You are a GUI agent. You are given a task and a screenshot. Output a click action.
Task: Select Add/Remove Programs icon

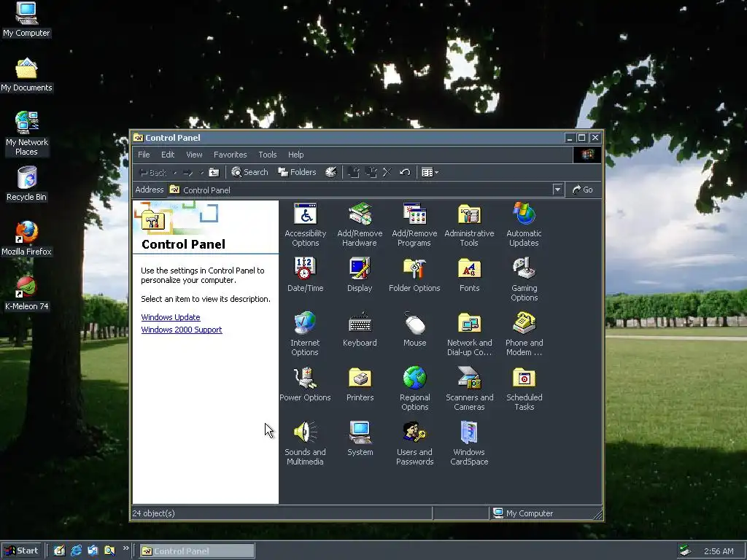pyautogui.click(x=414, y=225)
